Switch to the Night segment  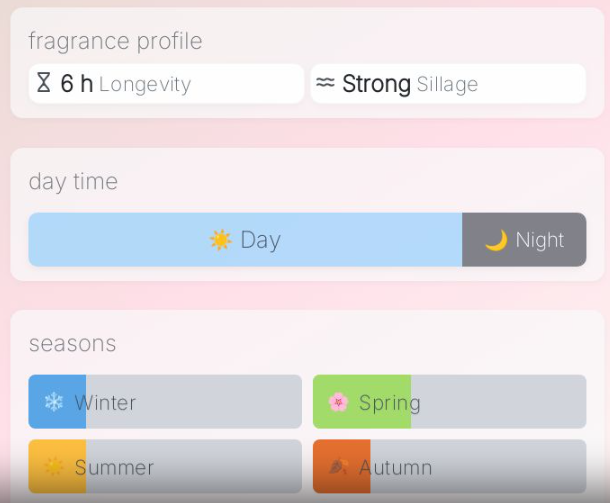click(524, 240)
